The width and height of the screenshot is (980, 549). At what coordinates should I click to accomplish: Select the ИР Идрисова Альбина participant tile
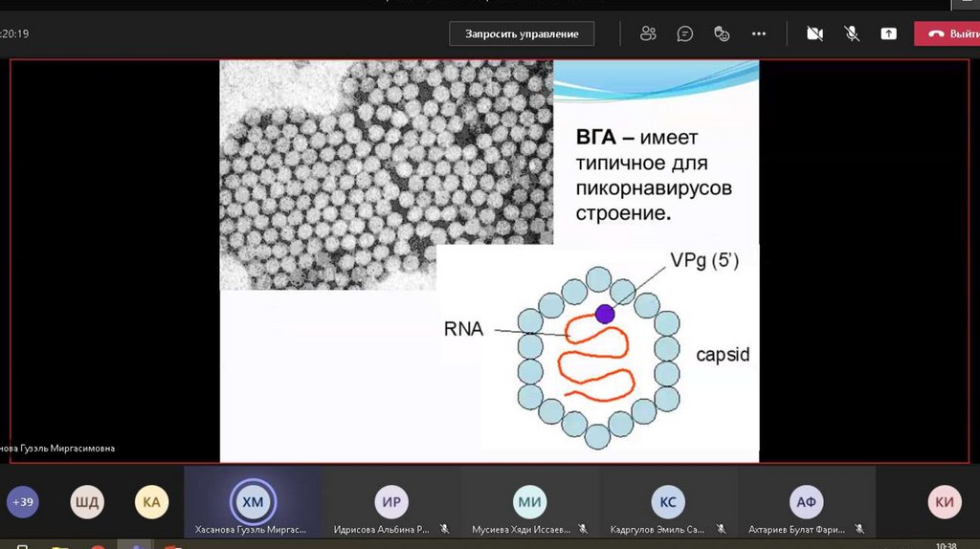pos(391,501)
